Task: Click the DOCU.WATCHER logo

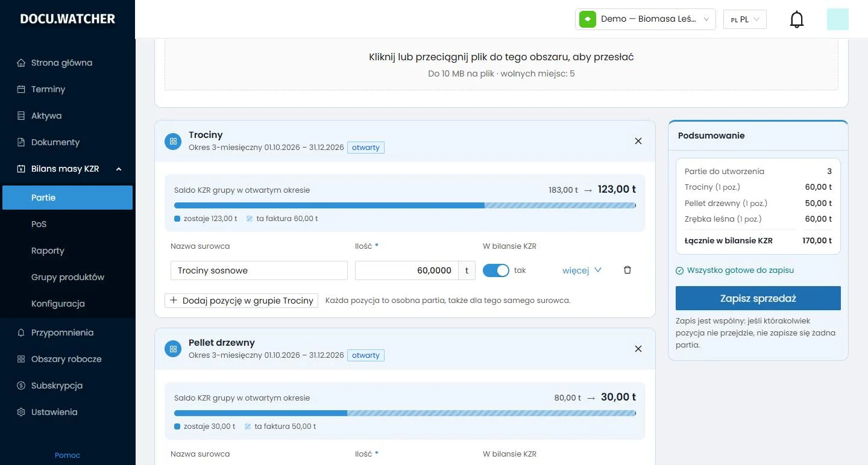Action: coord(68,19)
